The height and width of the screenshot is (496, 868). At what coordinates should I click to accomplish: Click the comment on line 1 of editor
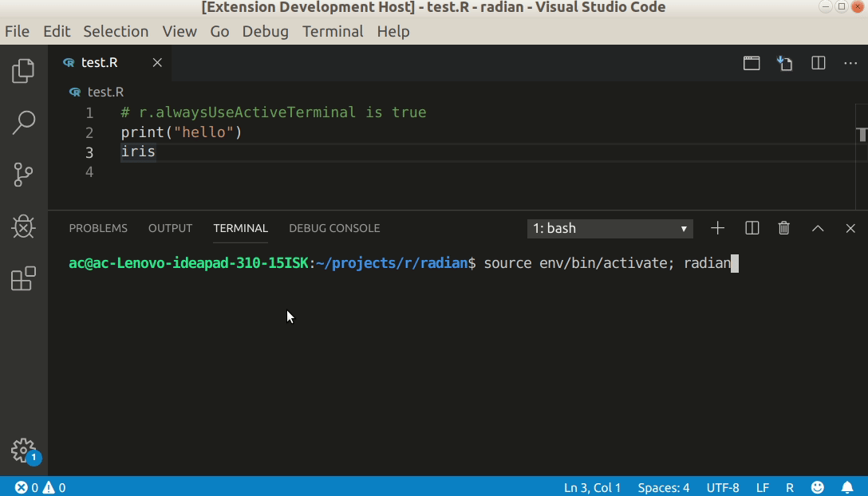tap(274, 112)
